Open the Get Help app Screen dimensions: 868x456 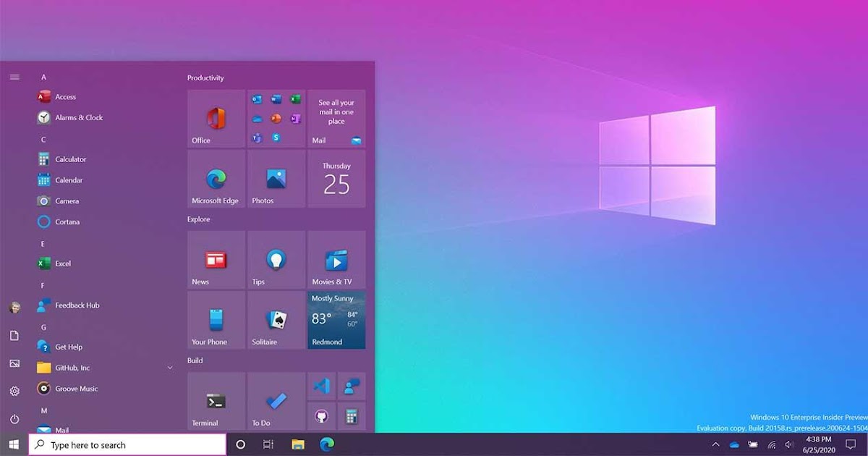105,347
